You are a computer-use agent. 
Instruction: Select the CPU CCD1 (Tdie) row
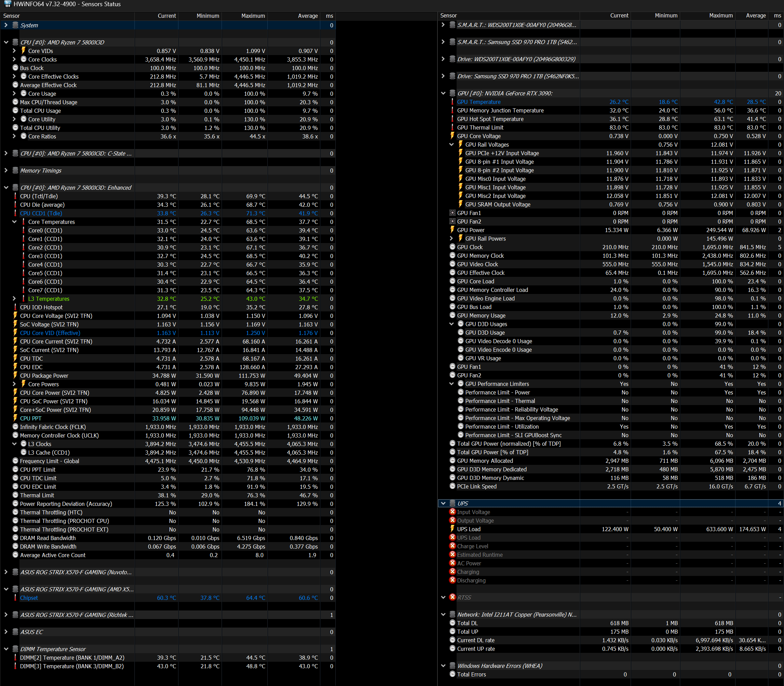click(x=168, y=213)
